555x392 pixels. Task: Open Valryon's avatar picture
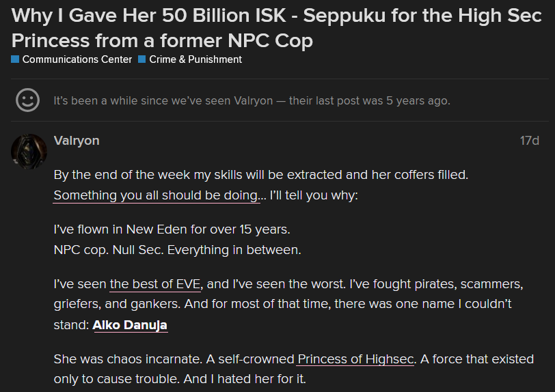coord(29,151)
